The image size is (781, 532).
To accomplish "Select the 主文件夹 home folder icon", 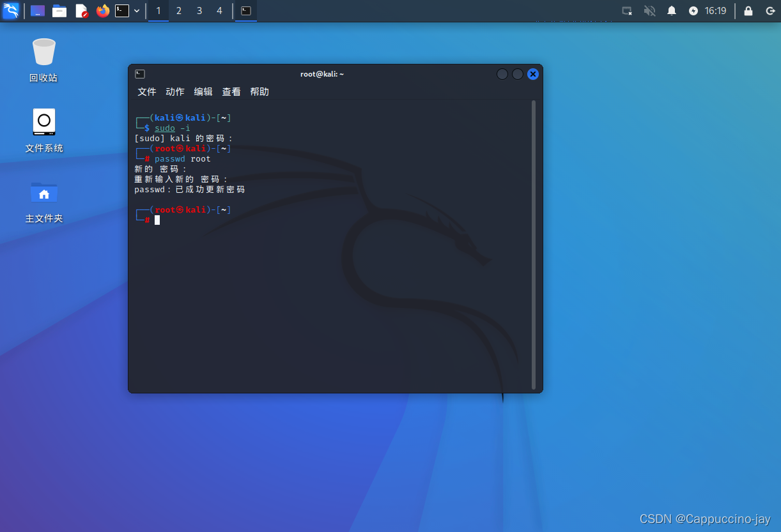I will (x=43, y=201).
